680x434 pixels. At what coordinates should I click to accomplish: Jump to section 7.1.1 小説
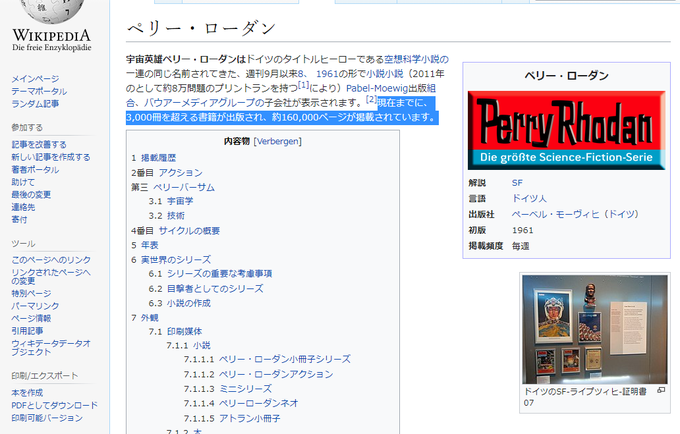(188, 345)
